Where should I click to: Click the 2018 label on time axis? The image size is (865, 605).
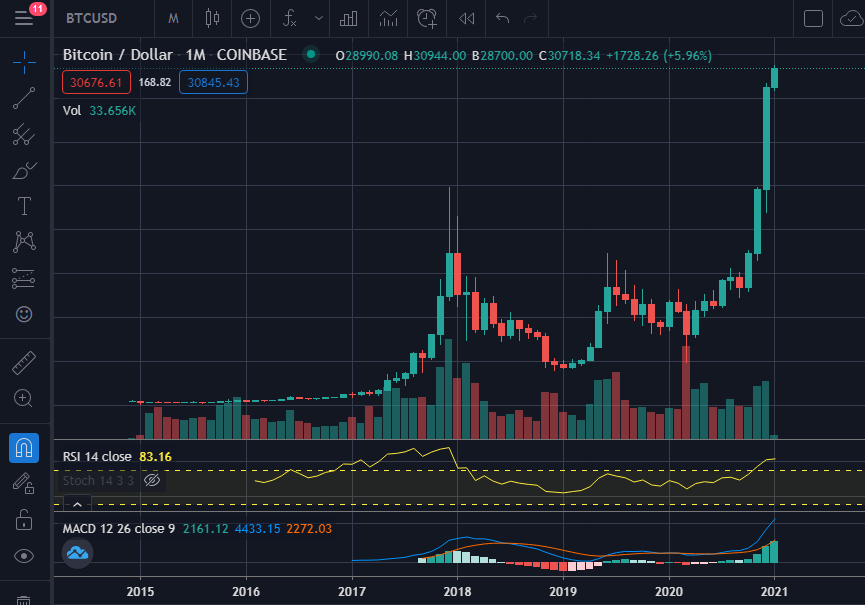pos(457,592)
